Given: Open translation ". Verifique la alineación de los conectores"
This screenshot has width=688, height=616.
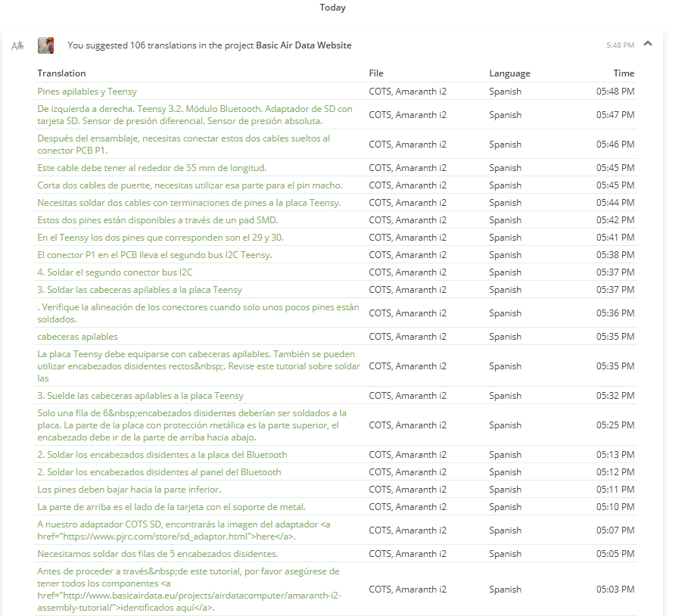Looking at the screenshot, I should [x=198, y=313].
